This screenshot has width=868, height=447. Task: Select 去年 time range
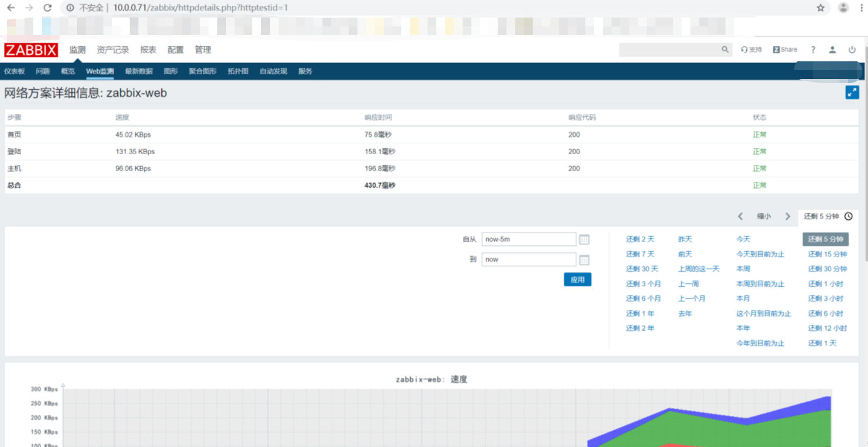pyautogui.click(x=685, y=314)
